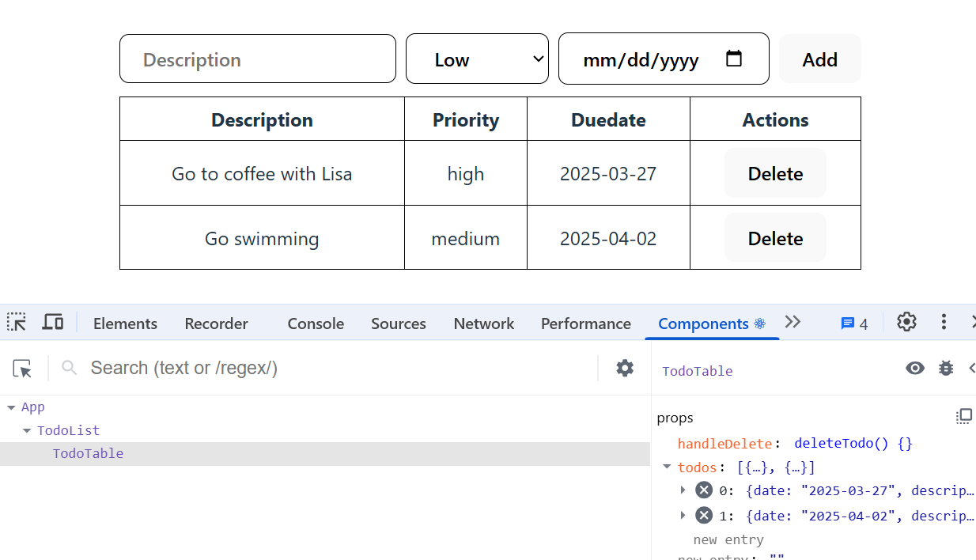Click the deleteTodo() {} function value
The height and width of the screenshot is (560, 976).
[853, 444]
